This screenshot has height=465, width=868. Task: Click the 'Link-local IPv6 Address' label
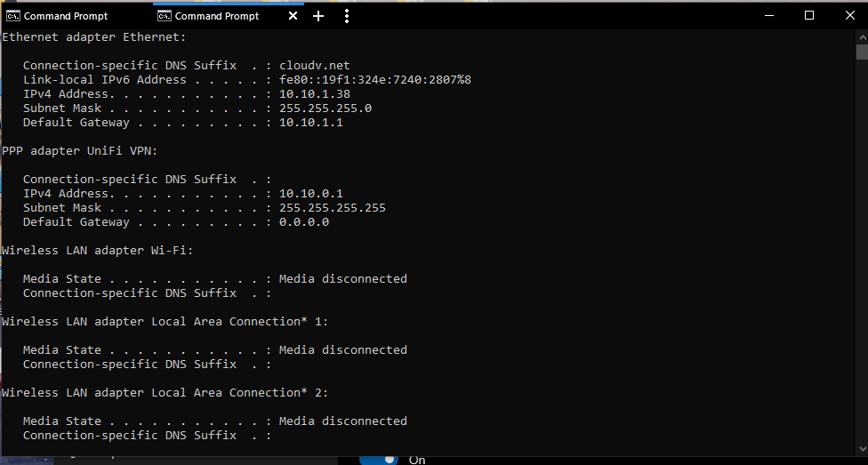point(105,80)
